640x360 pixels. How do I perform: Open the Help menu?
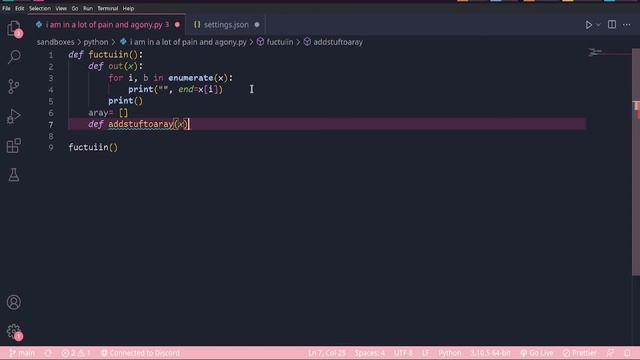tap(128, 8)
